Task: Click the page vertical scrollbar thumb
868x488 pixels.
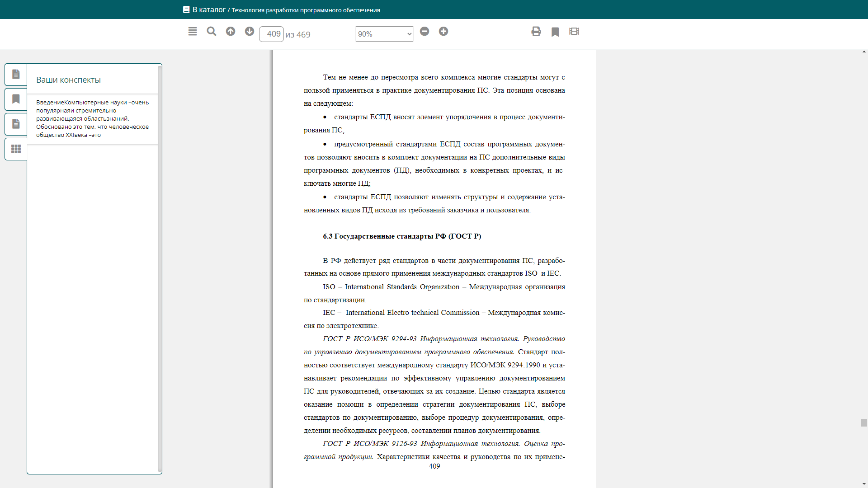Action: (x=864, y=422)
